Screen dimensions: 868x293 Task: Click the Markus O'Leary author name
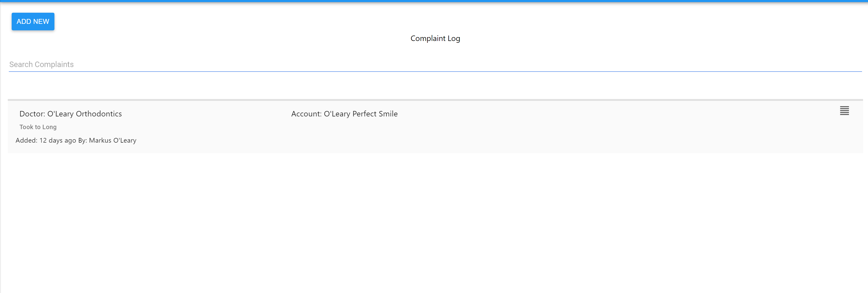112,141
